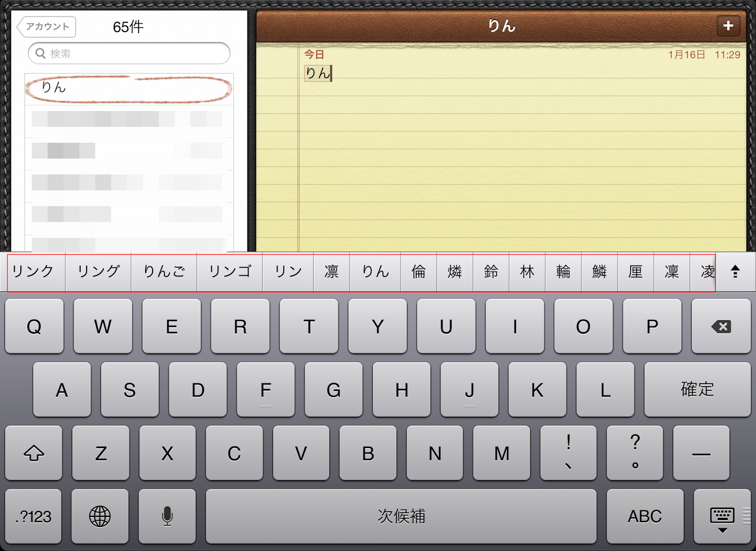Pick the 輪 kanji candidate
This screenshot has height=551, width=756.
(x=563, y=272)
